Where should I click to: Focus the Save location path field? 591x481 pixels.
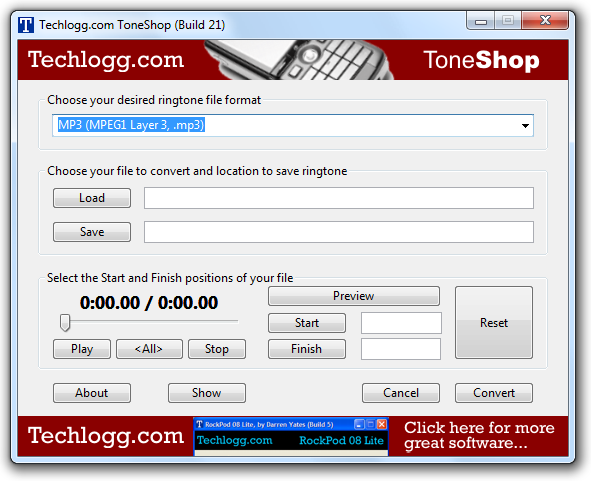[338, 232]
